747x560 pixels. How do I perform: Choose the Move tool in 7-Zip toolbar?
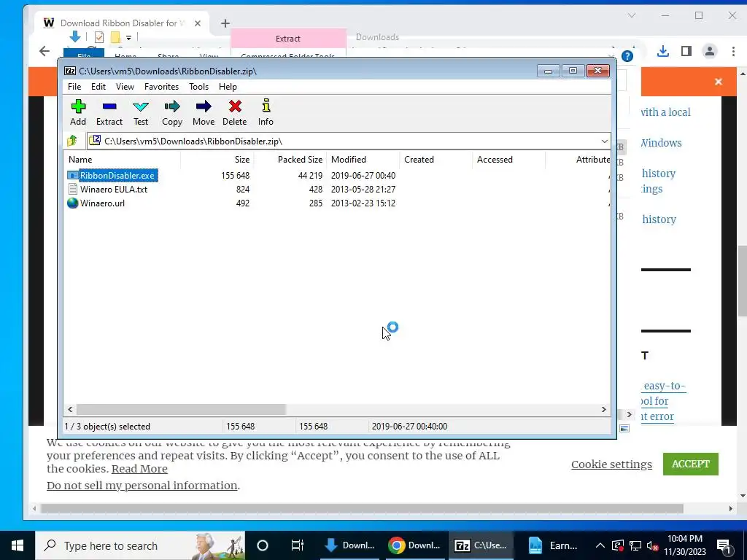tap(204, 112)
